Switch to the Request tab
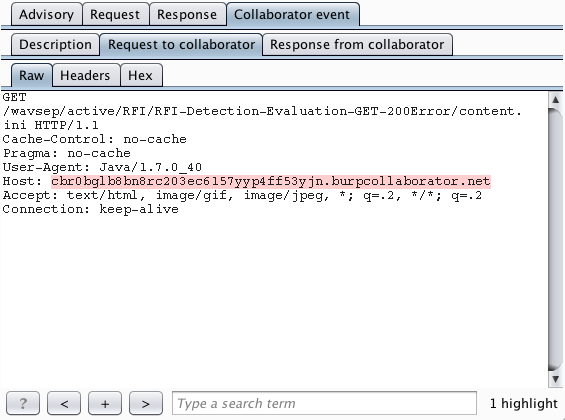 click(115, 15)
